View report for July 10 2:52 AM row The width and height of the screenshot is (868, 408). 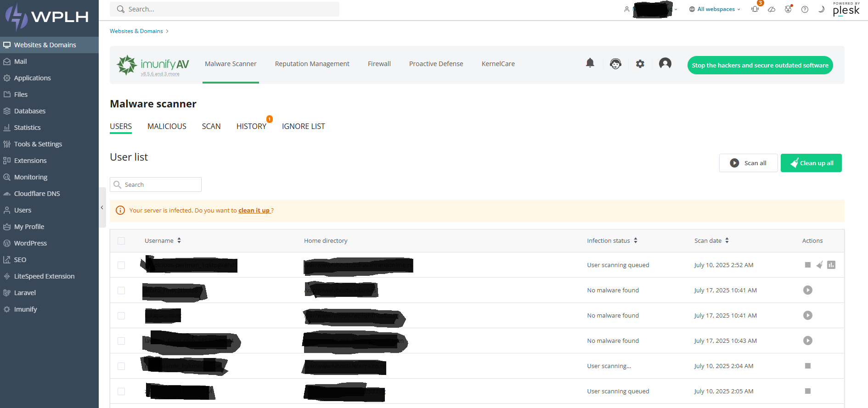(831, 265)
